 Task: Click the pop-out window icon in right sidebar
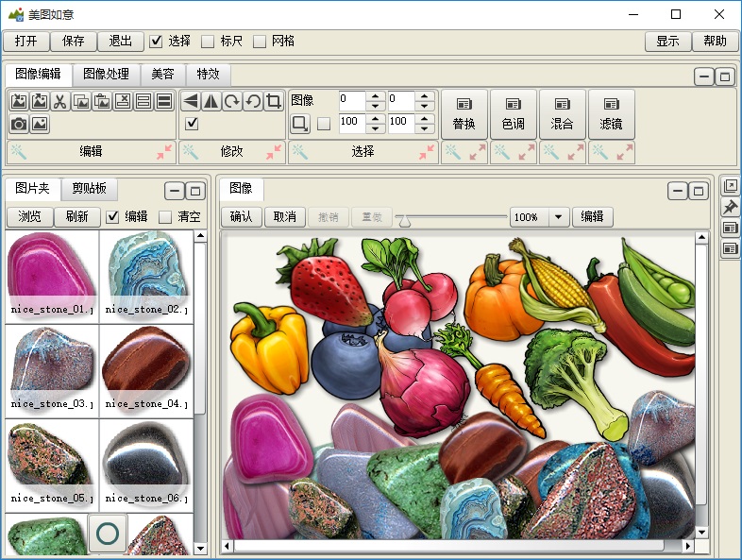pyautogui.click(x=730, y=186)
